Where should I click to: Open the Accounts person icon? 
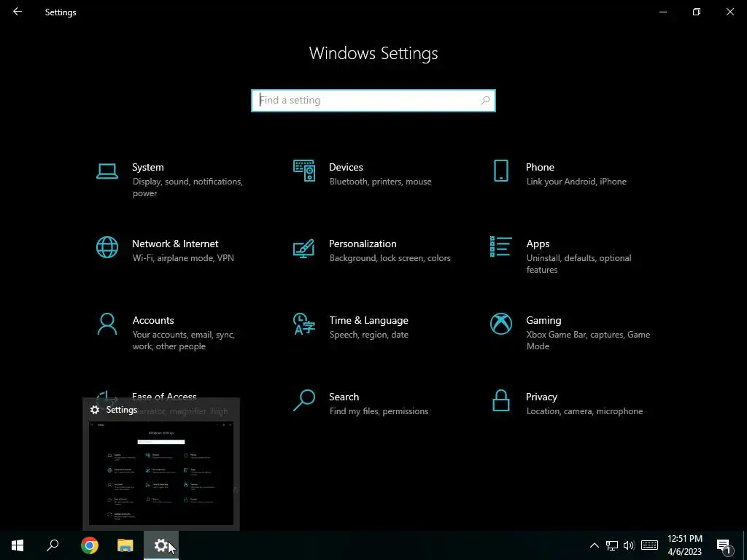point(107,324)
